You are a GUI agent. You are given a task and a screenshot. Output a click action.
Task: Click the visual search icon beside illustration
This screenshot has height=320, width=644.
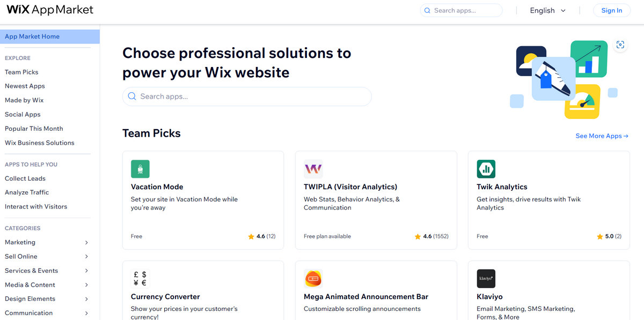click(x=620, y=45)
